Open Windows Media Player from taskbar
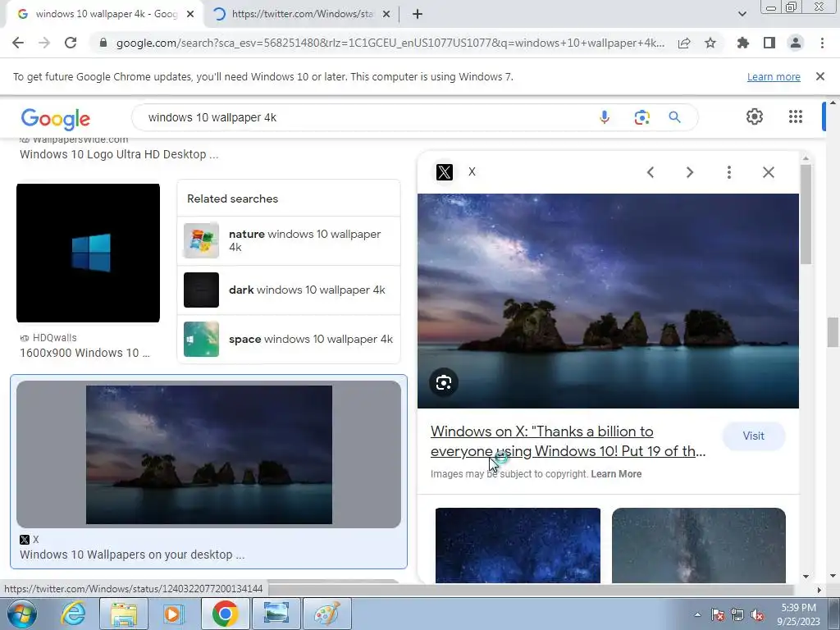Viewport: 840px width, 630px height. (174, 614)
